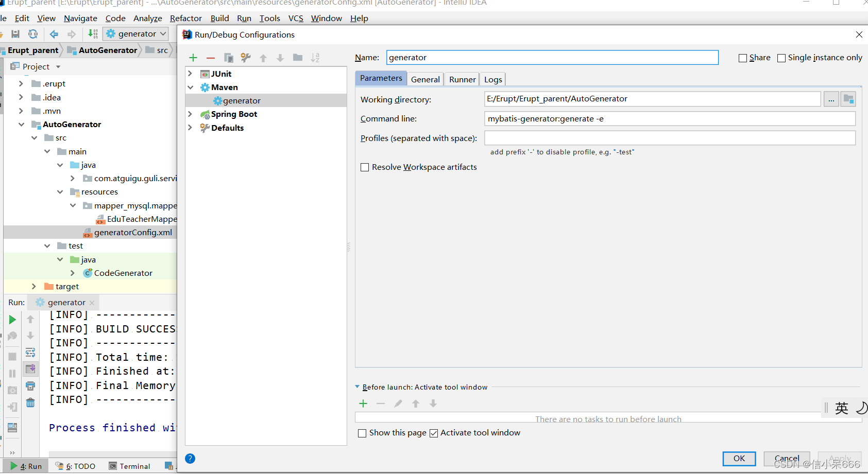
Task: Open the generator run configuration dropdown
Action: 137,34
